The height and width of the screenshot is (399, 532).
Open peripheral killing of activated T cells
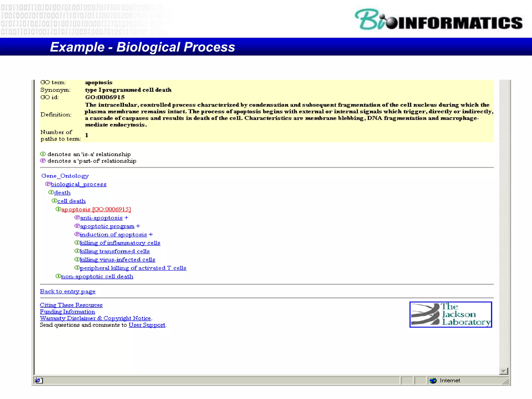[133, 268]
